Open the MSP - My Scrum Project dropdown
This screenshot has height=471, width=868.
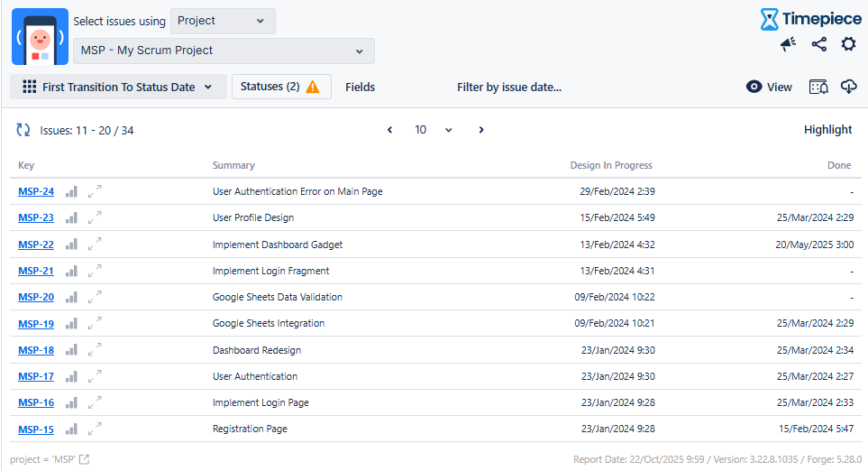pyautogui.click(x=224, y=51)
